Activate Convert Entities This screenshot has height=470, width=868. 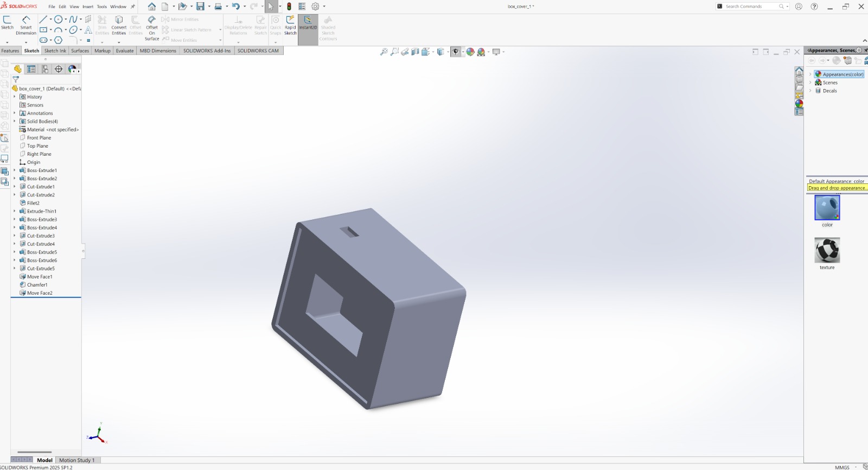coord(119,26)
